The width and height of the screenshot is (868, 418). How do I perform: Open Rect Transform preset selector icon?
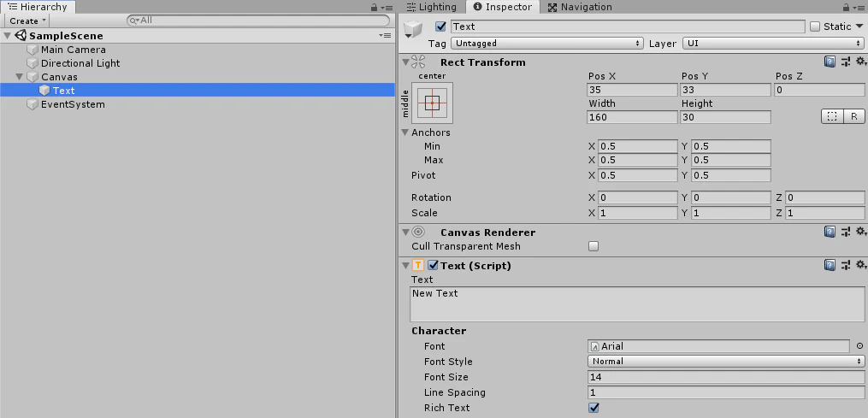(845, 62)
